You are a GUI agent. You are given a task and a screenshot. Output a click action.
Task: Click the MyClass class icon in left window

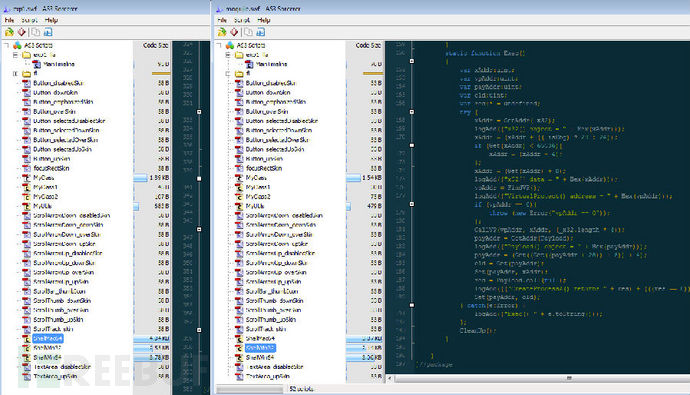point(26,178)
